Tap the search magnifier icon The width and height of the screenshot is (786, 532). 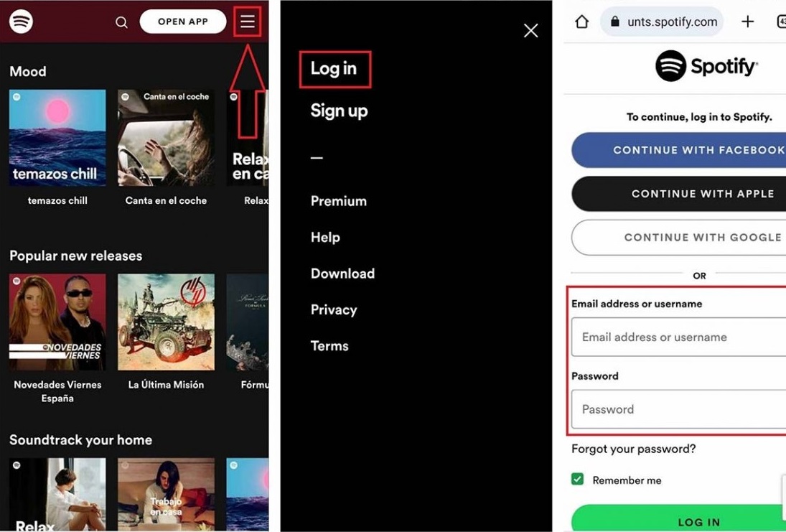(121, 22)
